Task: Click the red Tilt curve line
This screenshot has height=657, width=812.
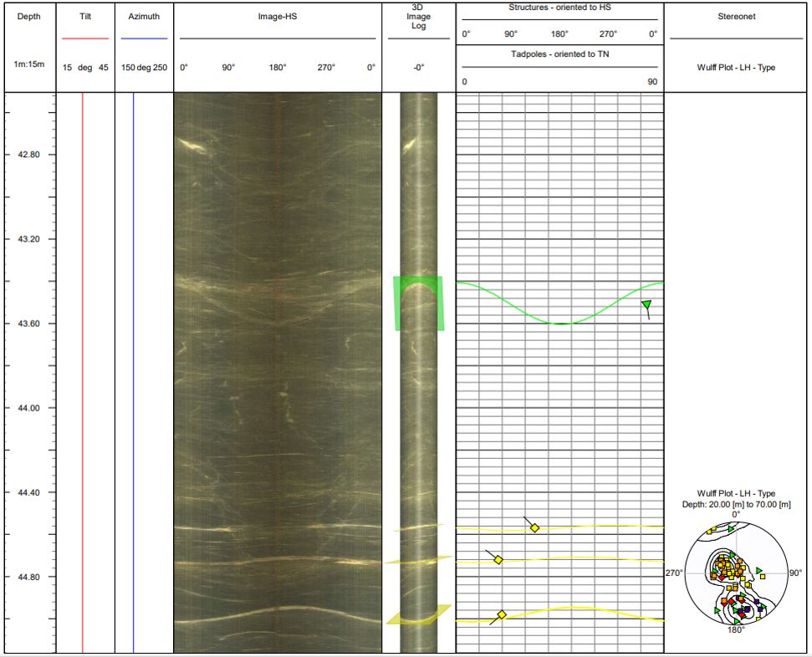Action: coord(84,334)
